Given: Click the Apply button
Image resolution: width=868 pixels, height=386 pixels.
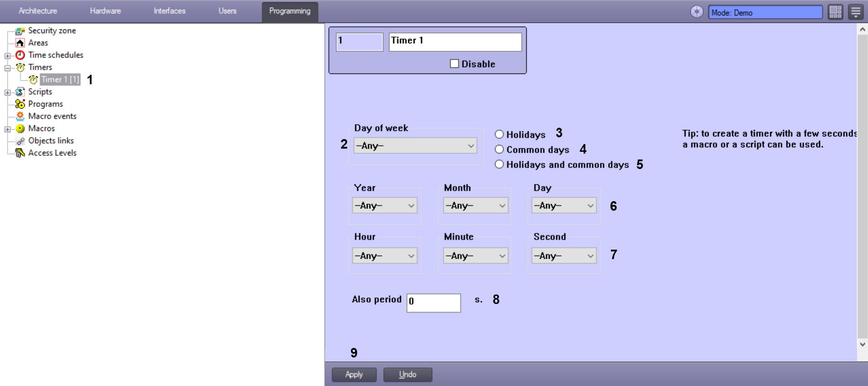Looking at the screenshot, I should tap(354, 375).
